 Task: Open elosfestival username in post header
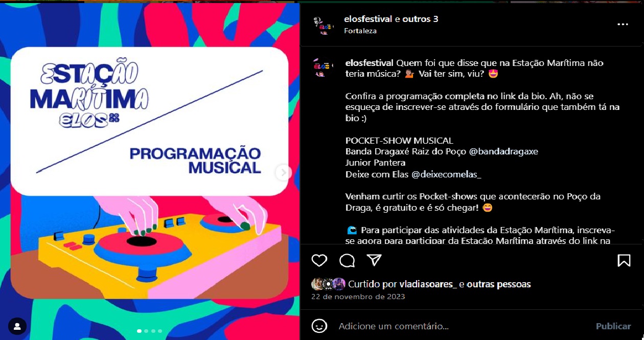[369, 19]
